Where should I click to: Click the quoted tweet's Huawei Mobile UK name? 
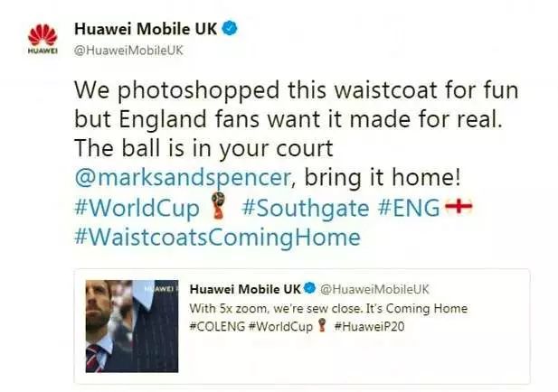pos(245,289)
